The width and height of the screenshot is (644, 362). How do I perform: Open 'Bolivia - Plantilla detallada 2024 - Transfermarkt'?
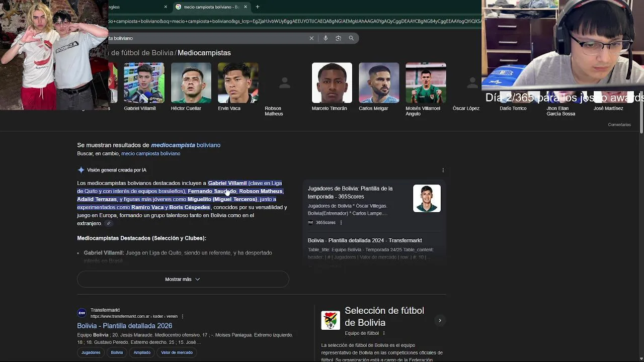pyautogui.click(x=365, y=241)
